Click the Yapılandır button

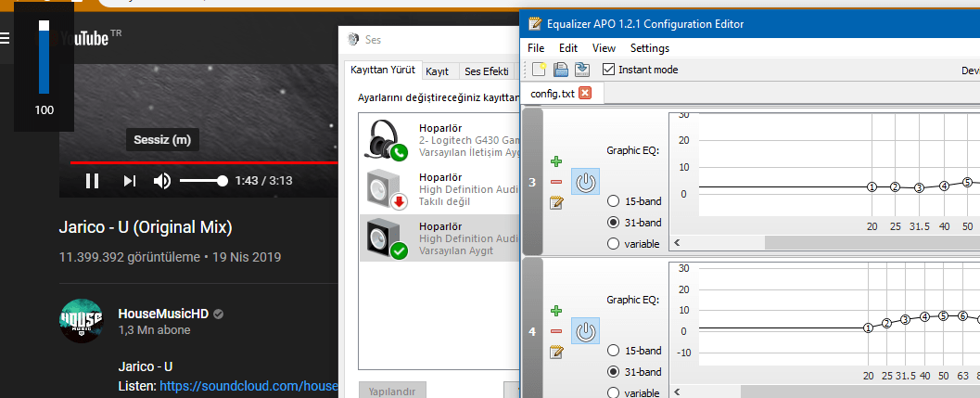[392, 392]
